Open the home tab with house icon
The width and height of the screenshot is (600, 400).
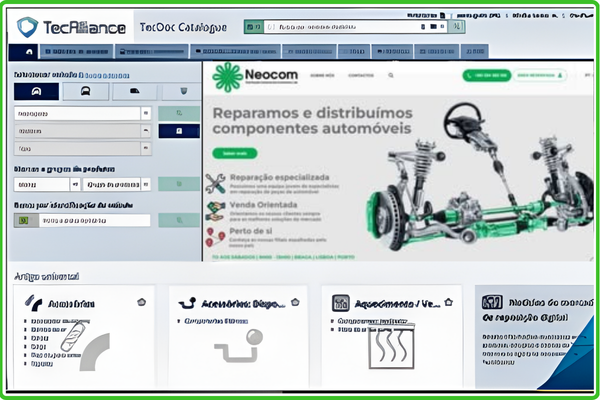point(23,52)
